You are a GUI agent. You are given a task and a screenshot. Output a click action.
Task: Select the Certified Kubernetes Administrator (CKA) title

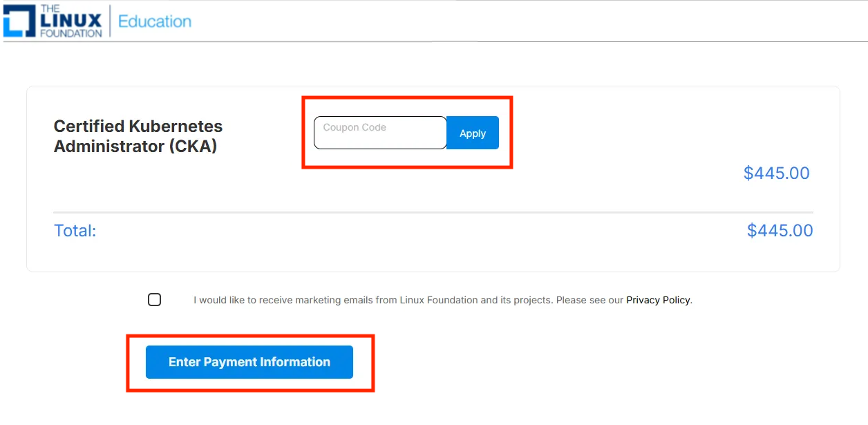138,136
